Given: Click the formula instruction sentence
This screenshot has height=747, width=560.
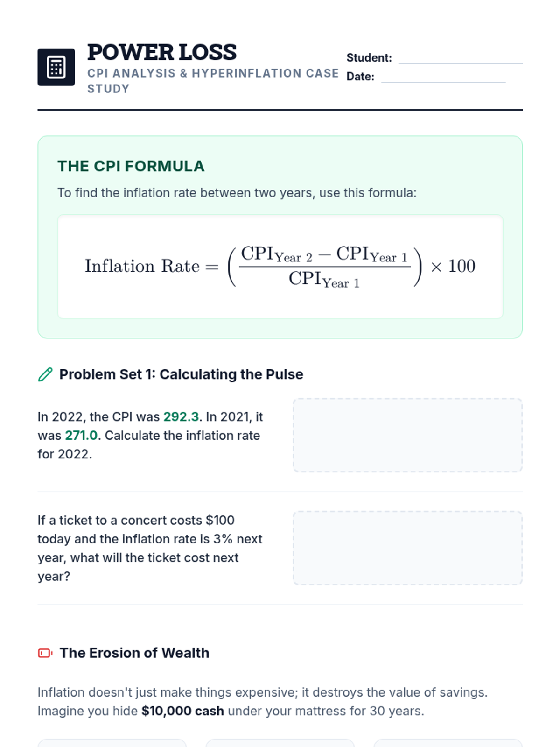Looking at the screenshot, I should (237, 193).
